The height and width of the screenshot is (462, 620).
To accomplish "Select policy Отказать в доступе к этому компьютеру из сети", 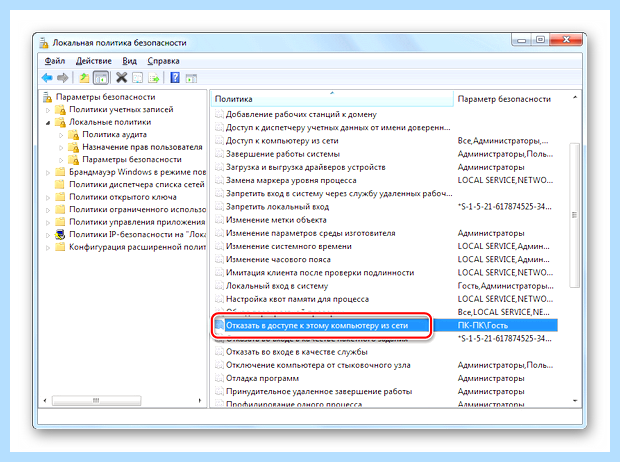I will pos(317,326).
